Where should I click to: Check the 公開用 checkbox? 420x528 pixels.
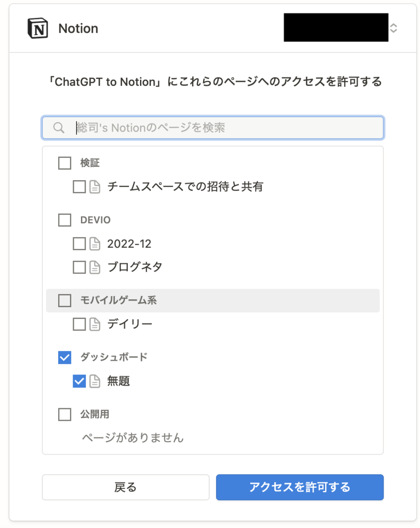pos(65,414)
